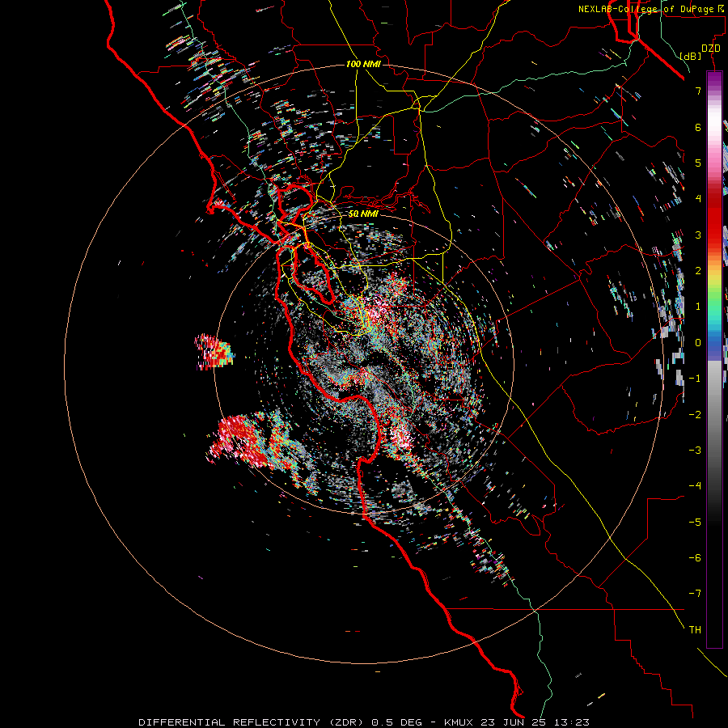Screen dimensions: 728x728
Task: Click the 13:23 timestamp in caption
Action: (573, 722)
